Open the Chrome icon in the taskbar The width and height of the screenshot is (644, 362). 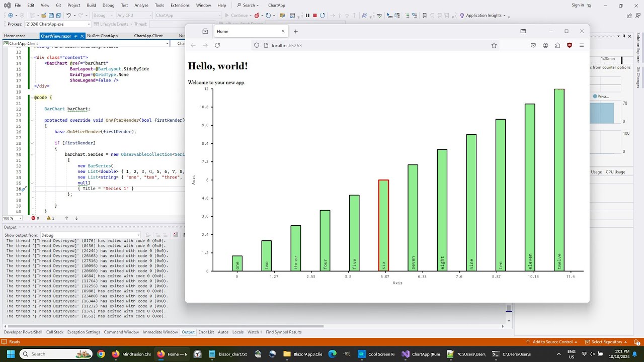click(x=101, y=354)
